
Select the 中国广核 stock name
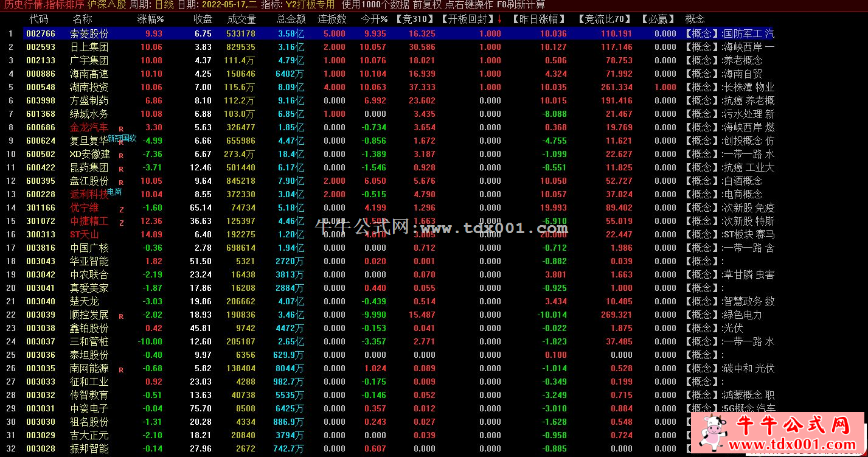point(89,248)
